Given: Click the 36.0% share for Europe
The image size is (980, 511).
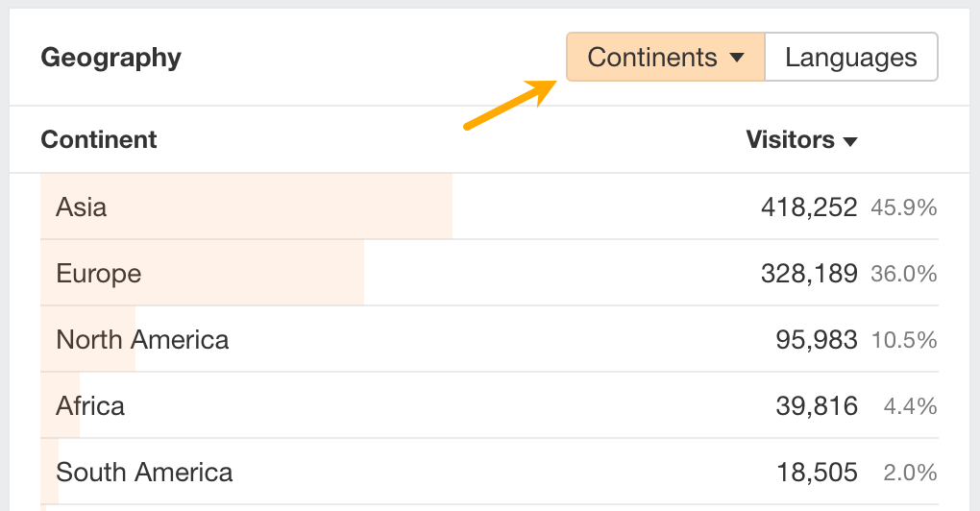Looking at the screenshot, I should pyautogui.click(x=903, y=274).
